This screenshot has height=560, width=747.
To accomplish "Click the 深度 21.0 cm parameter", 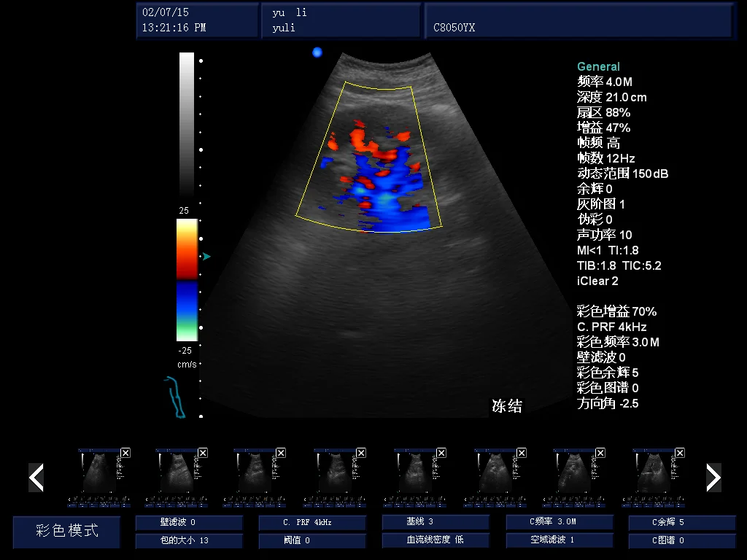I will coord(612,97).
